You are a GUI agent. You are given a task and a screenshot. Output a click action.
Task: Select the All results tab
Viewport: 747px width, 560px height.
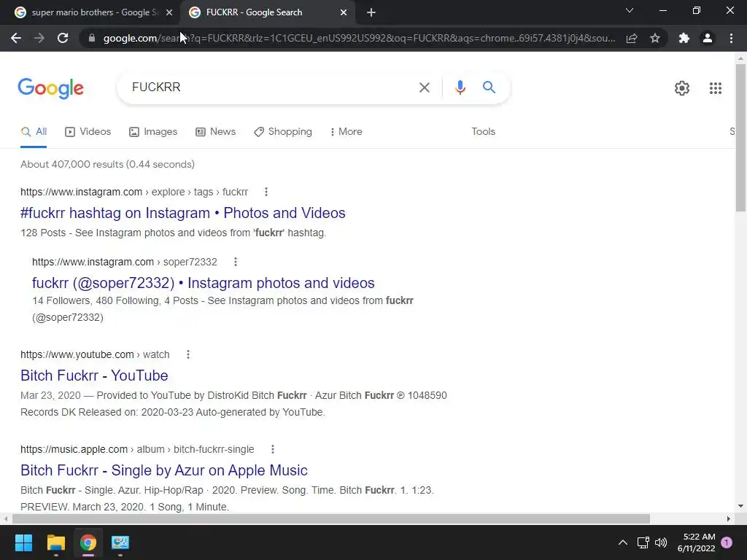[34, 132]
